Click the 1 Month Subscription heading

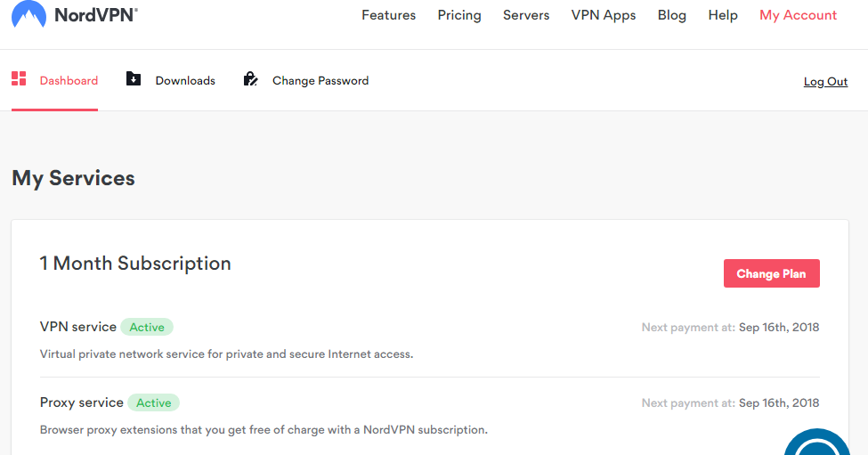coord(135,264)
